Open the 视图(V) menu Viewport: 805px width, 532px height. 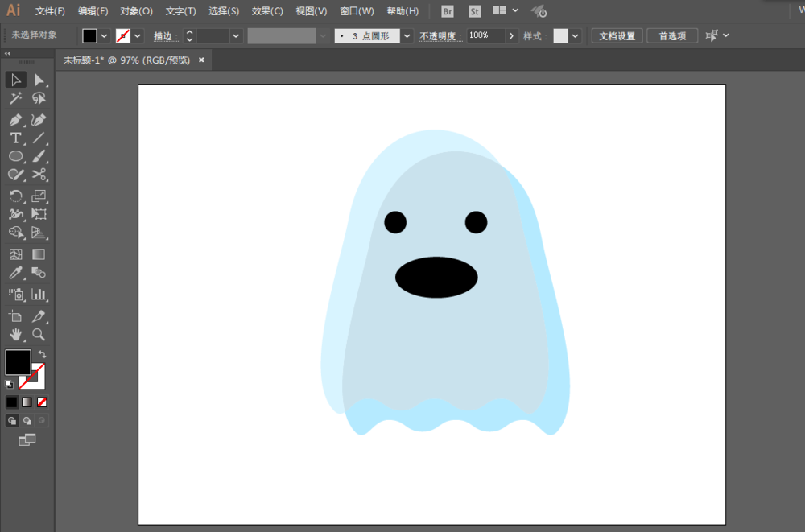[x=311, y=11]
